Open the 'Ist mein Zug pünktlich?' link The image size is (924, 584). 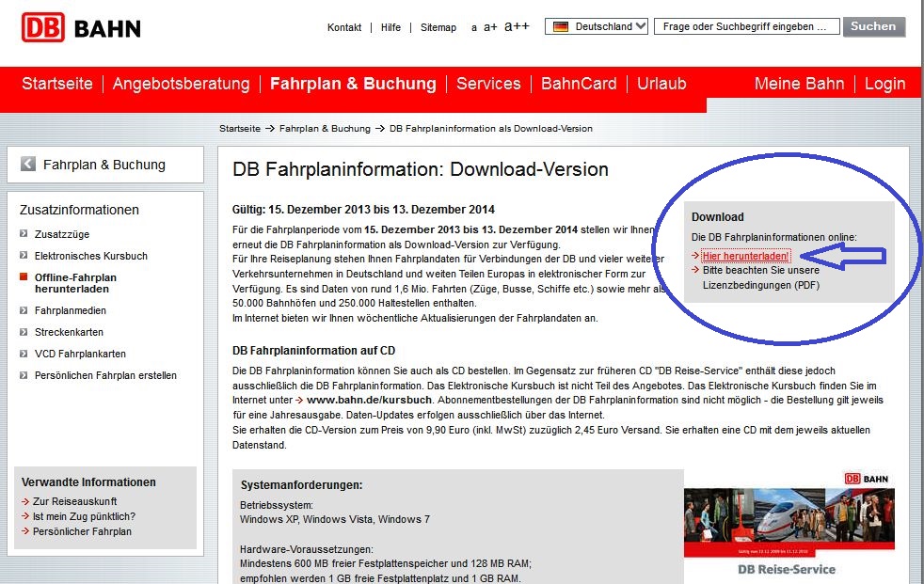coord(85,516)
